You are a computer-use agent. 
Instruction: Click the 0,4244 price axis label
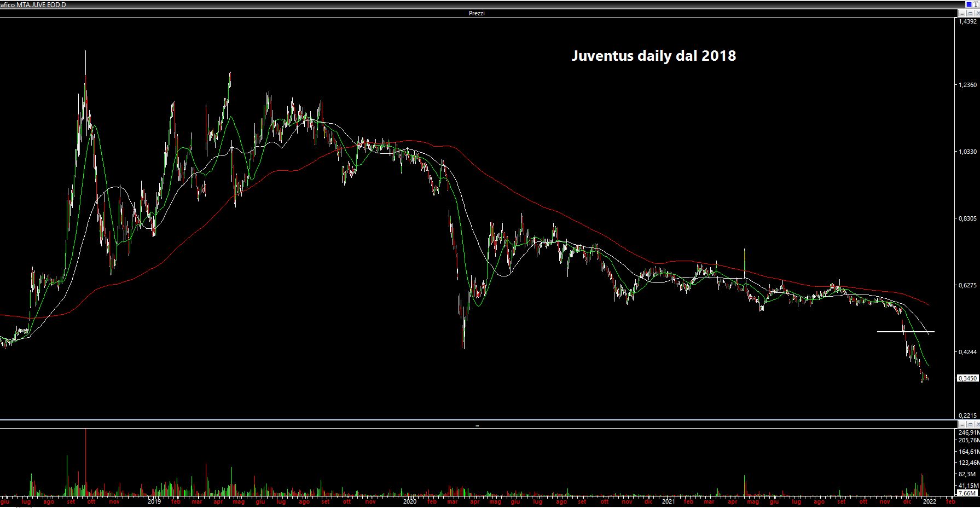click(x=968, y=352)
